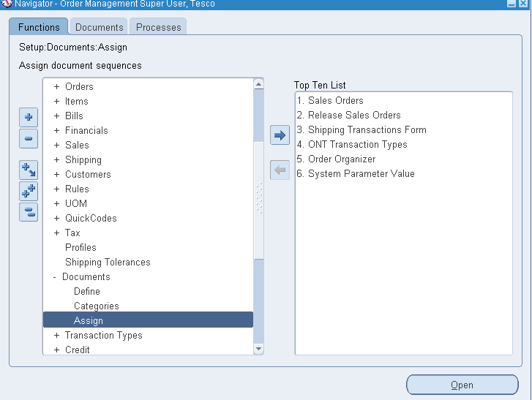Click the expand node plus icon button

(28, 117)
